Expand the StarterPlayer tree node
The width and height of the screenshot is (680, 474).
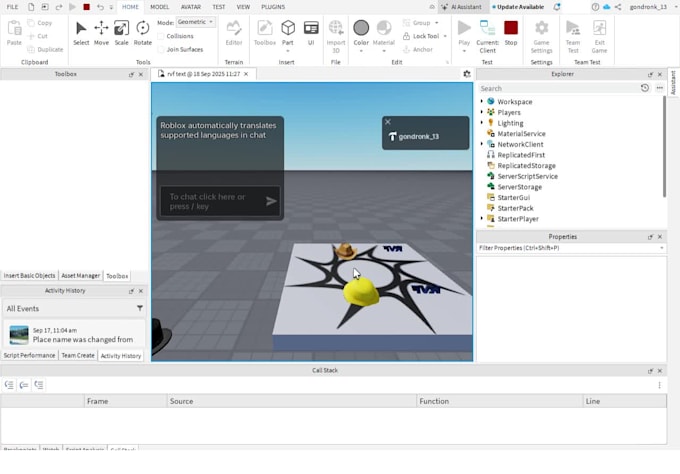click(481, 219)
